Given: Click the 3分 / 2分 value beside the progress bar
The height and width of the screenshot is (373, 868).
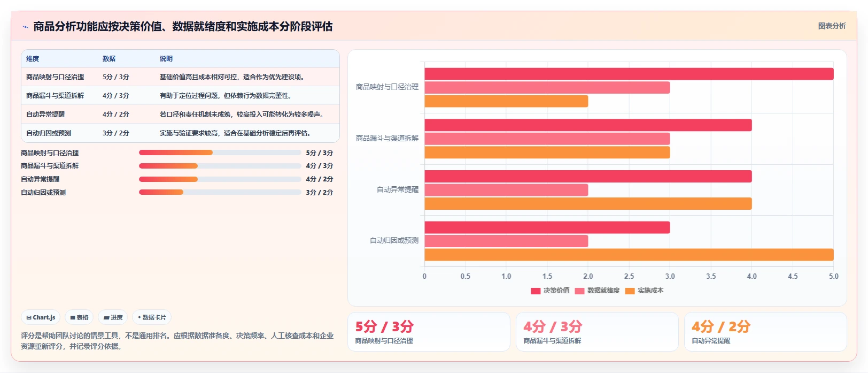Looking at the screenshot, I should pos(320,193).
